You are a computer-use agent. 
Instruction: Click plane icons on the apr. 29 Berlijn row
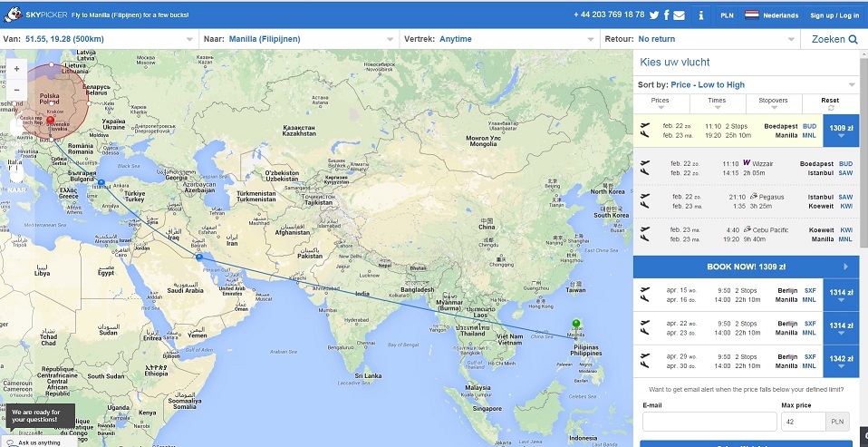(645, 361)
